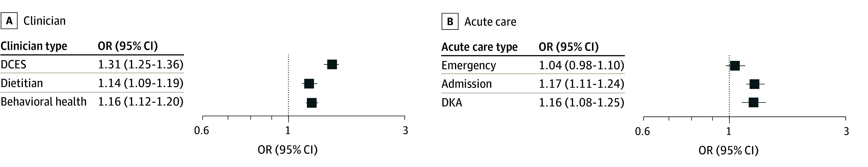Click the Clinician type column header

pos(34,46)
